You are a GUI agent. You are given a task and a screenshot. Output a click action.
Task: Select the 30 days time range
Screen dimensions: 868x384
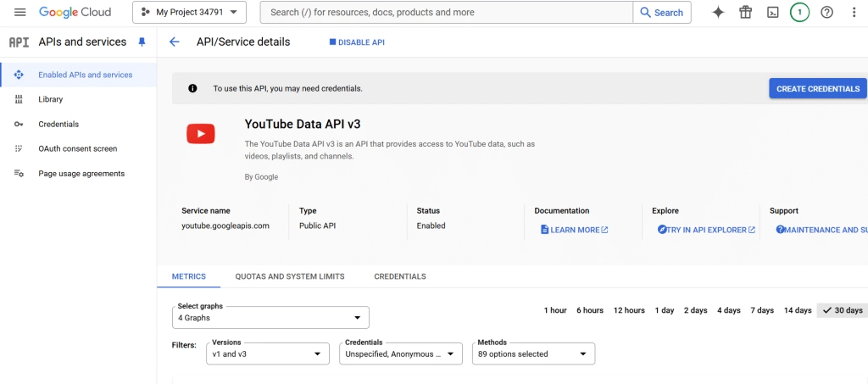(x=842, y=310)
